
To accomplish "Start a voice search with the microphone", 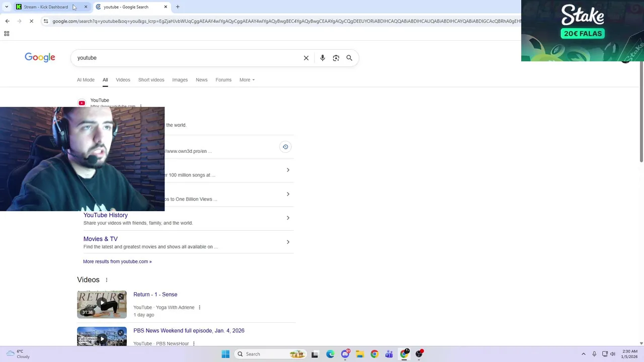I will pos(323,58).
